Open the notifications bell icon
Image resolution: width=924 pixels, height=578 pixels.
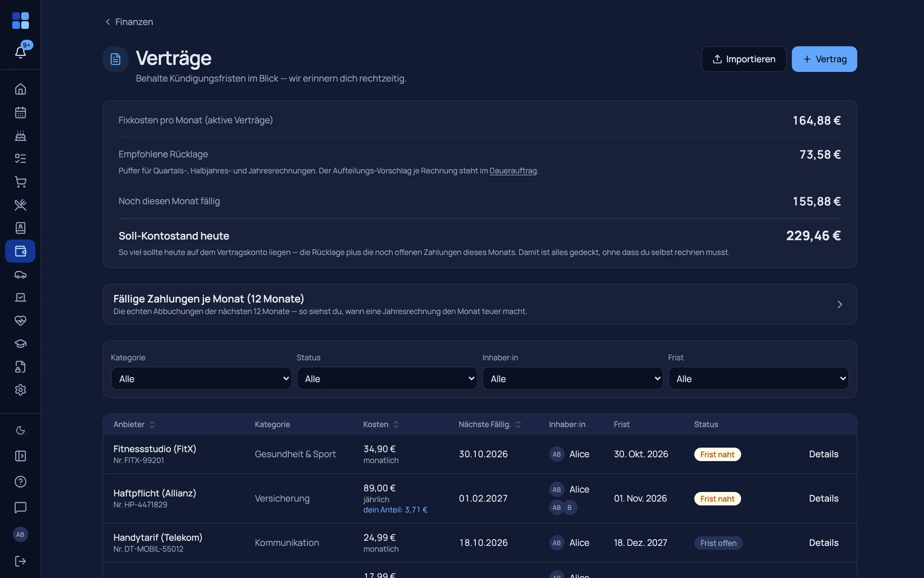(20, 52)
